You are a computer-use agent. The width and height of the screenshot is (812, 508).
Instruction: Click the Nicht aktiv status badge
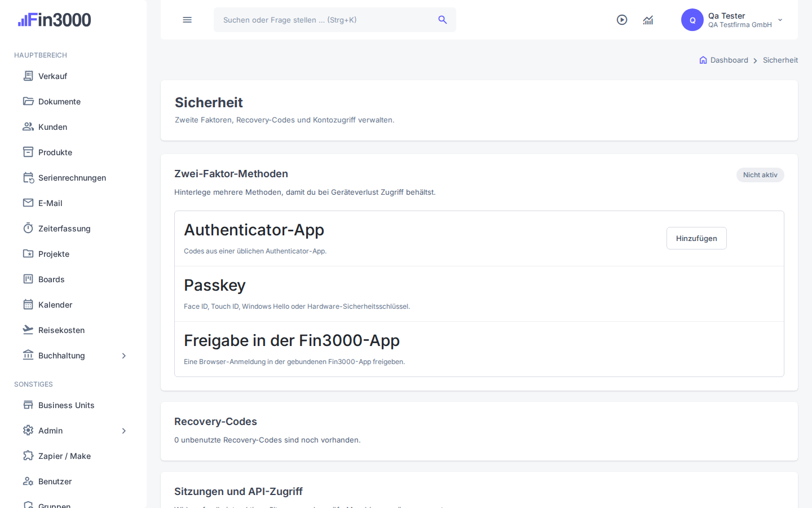coord(760,175)
